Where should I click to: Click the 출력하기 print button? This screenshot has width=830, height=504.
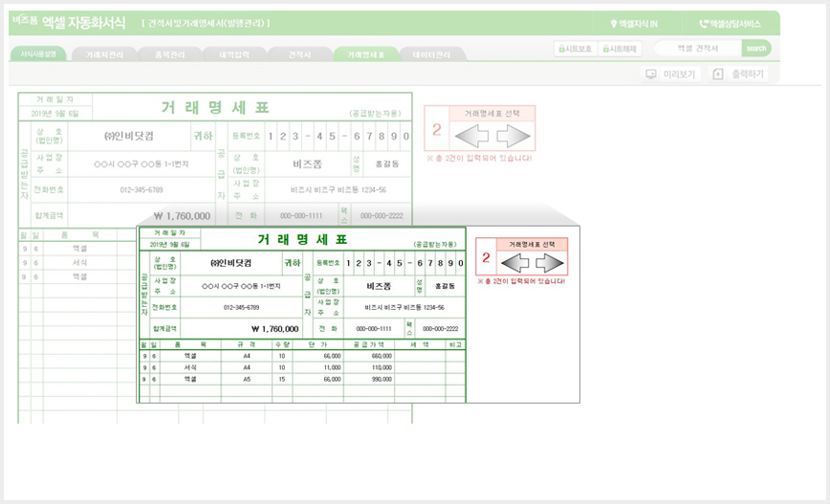(738, 75)
